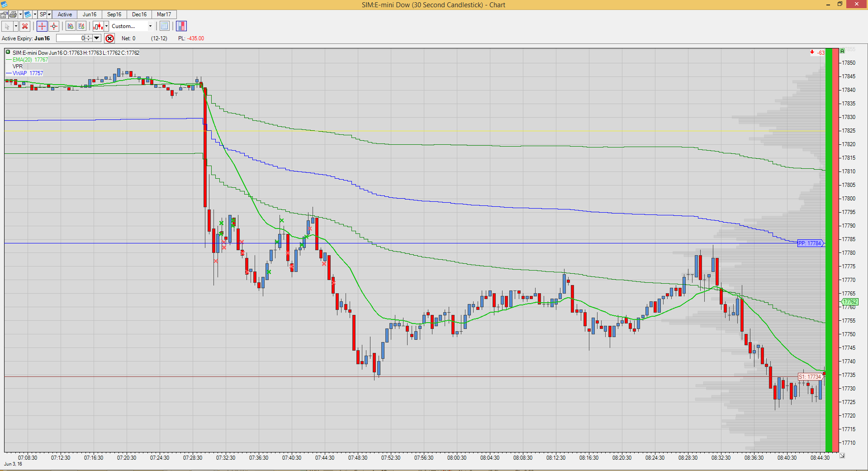Restore down the chart window
The width and height of the screenshot is (868, 471).
[x=840, y=5]
